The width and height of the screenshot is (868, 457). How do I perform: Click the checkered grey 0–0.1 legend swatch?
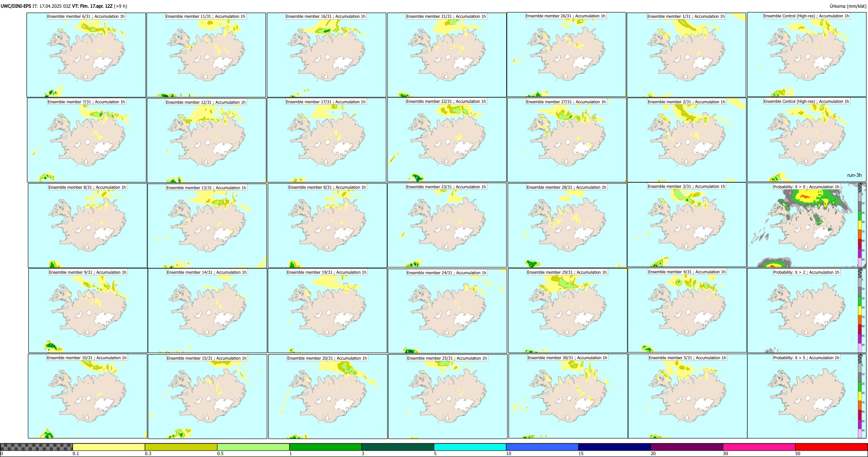tap(37, 447)
